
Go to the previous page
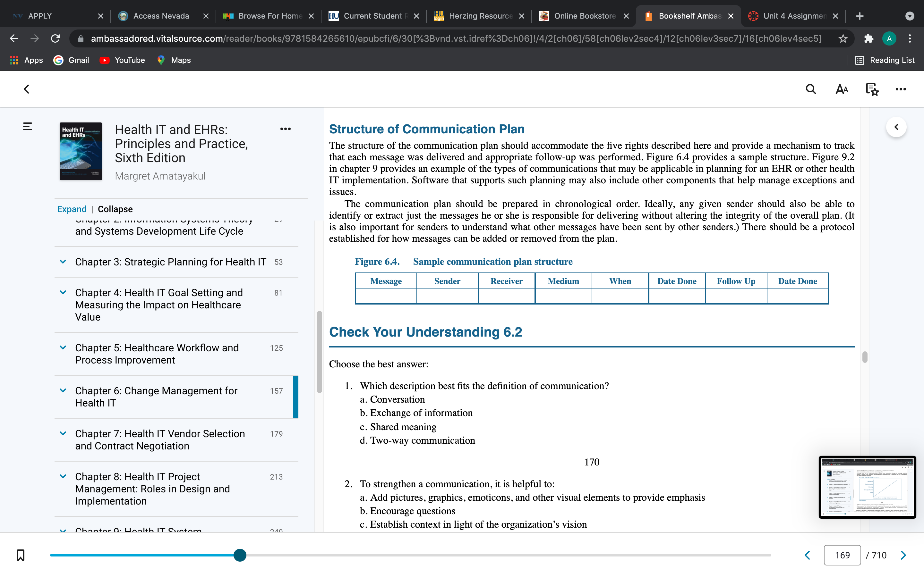click(808, 555)
